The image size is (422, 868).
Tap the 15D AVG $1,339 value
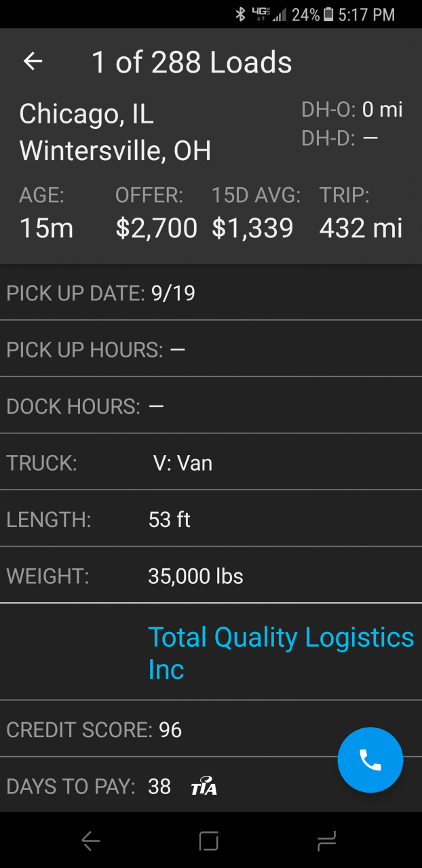click(x=252, y=228)
